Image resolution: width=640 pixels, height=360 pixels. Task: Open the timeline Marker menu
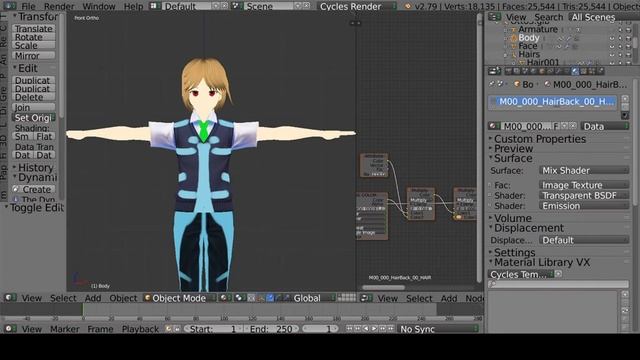tap(64, 329)
